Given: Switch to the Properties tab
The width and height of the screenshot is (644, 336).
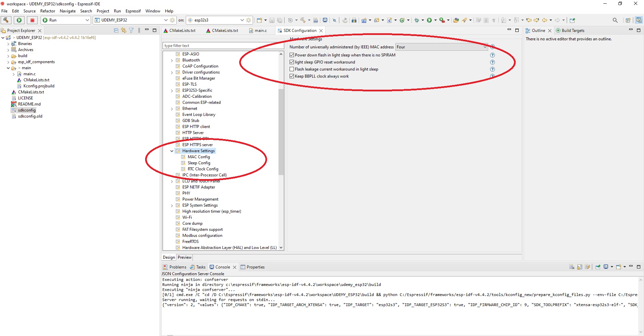Looking at the screenshot, I should [252, 267].
